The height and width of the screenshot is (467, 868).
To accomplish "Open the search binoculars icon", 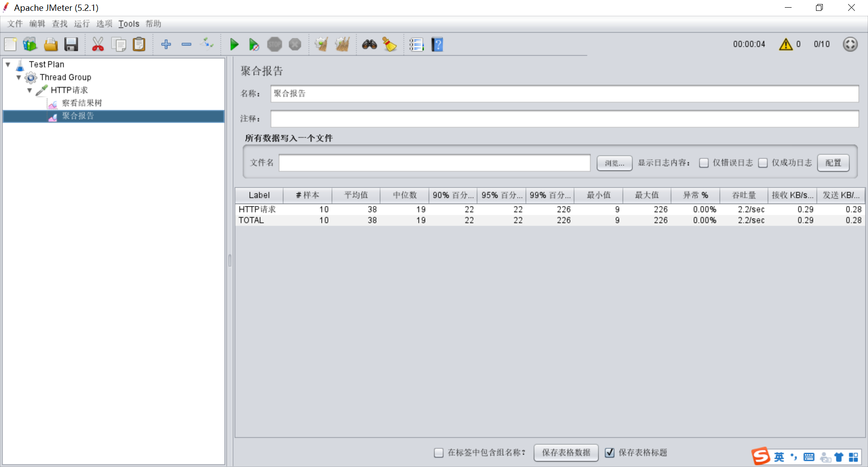I will tap(369, 44).
